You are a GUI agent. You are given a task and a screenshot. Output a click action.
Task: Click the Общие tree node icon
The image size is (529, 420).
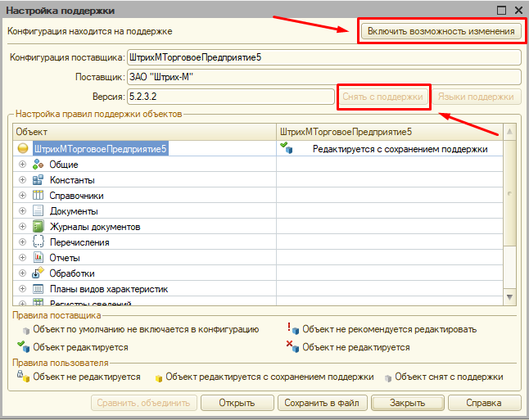pos(38,165)
